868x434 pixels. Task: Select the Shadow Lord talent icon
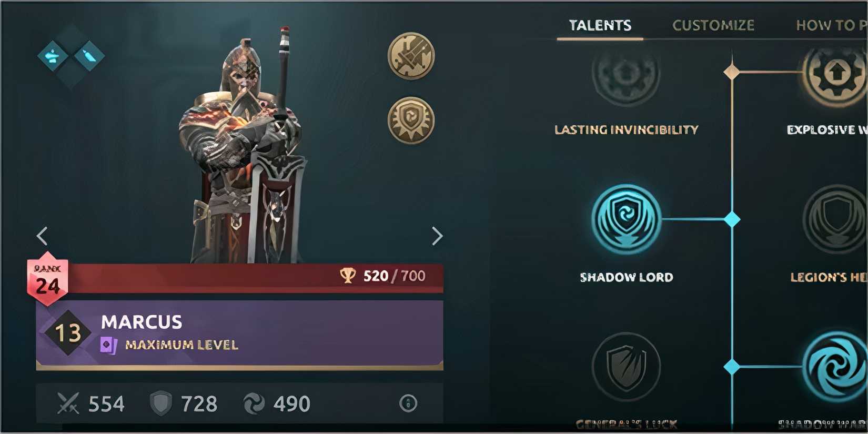[626, 218]
